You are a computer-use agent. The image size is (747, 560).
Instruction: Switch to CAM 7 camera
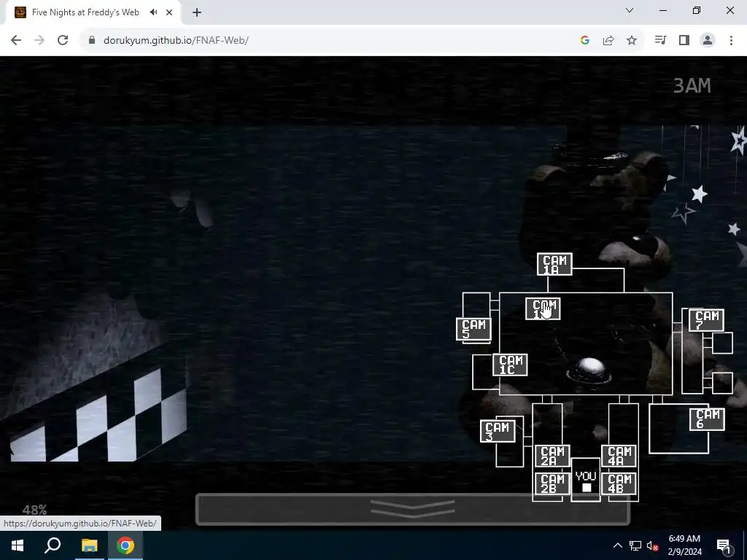(706, 320)
